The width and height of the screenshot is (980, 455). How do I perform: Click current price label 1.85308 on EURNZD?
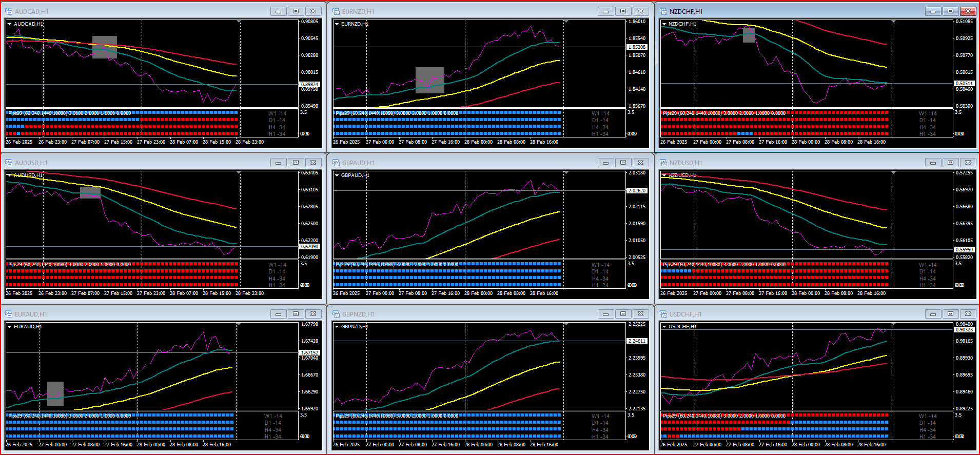637,47
